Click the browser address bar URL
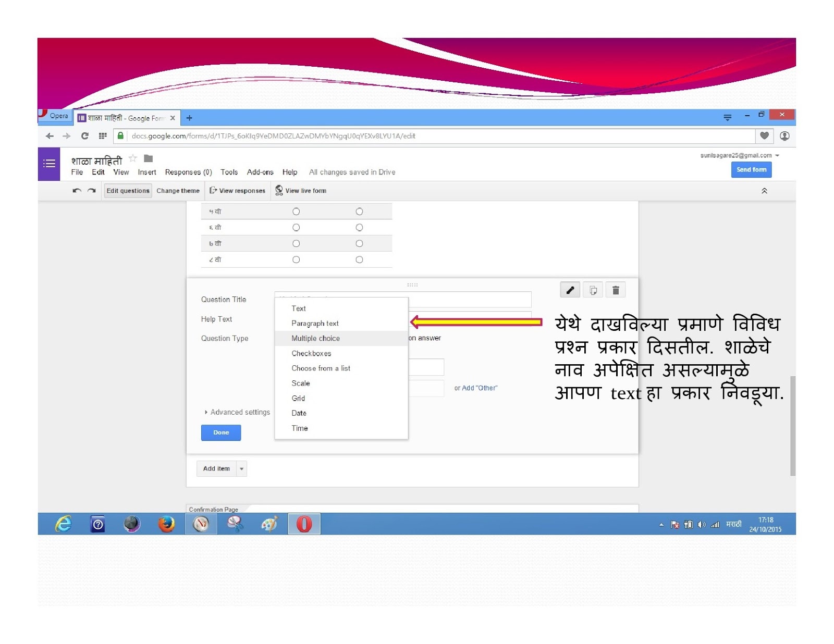Viewport: 834px width, 644px height. point(273,136)
